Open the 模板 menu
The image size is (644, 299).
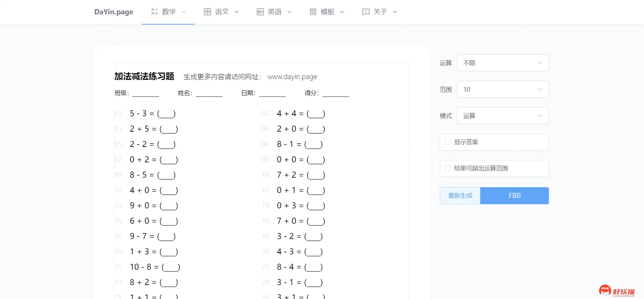tap(327, 12)
